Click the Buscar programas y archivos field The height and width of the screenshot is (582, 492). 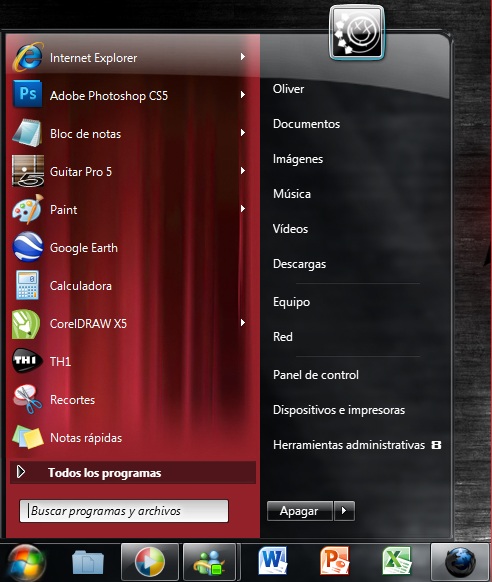coord(124,511)
